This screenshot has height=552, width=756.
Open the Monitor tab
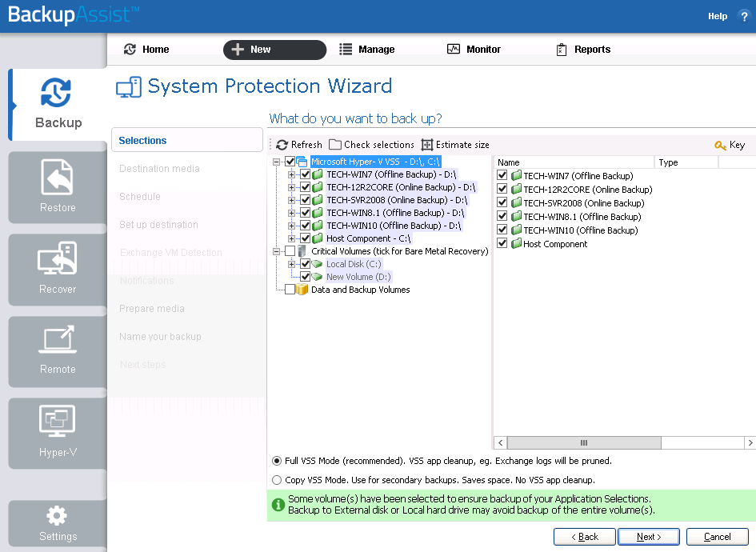pyautogui.click(x=474, y=49)
